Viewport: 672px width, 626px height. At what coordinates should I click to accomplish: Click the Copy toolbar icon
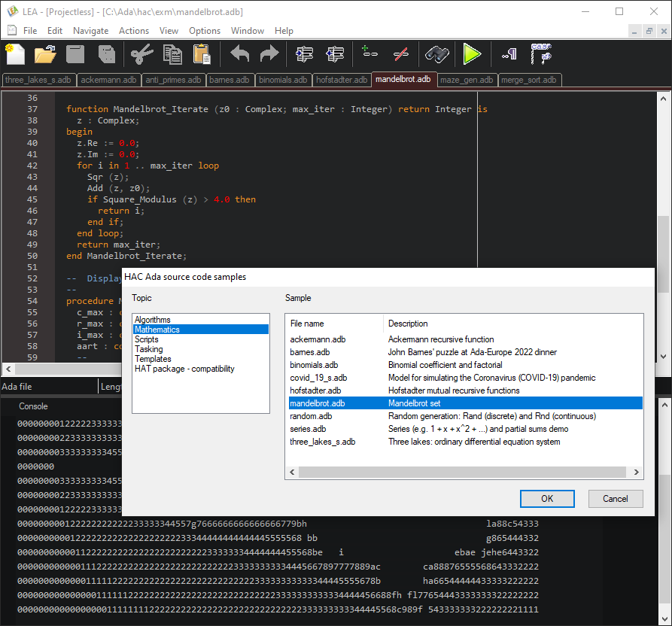tap(172, 54)
